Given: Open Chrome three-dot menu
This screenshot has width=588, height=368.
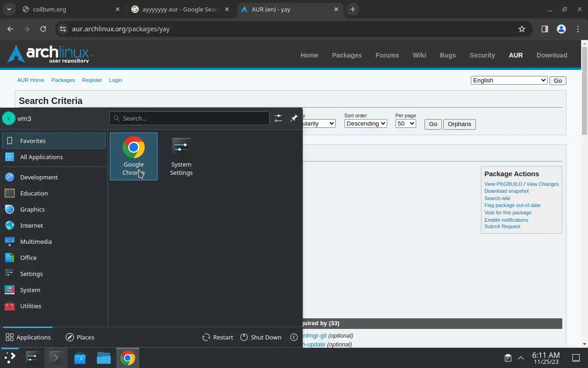Looking at the screenshot, I should pyautogui.click(x=578, y=29).
